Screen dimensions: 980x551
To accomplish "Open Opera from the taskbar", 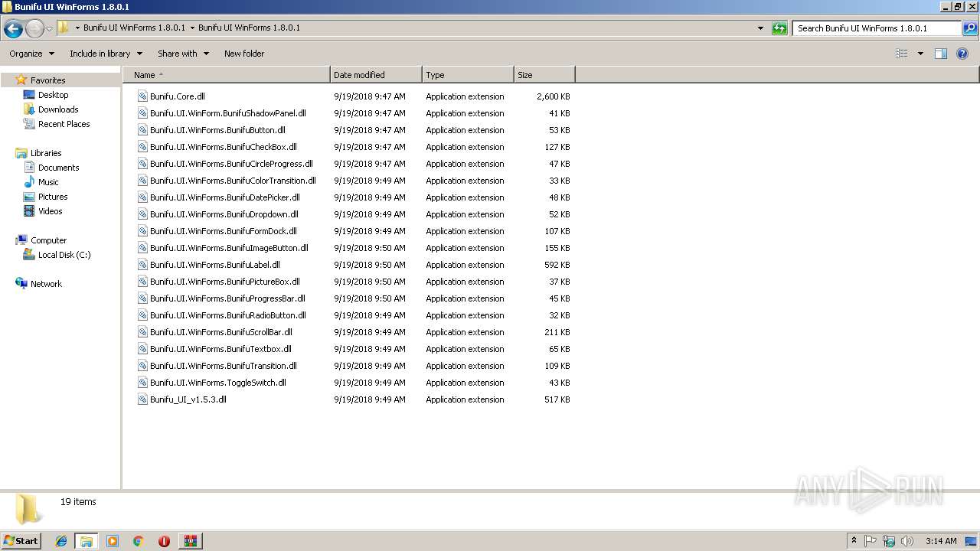I will click(x=164, y=541).
